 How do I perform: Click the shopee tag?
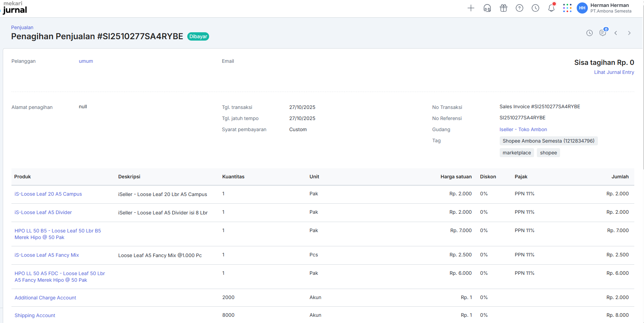[548, 153]
